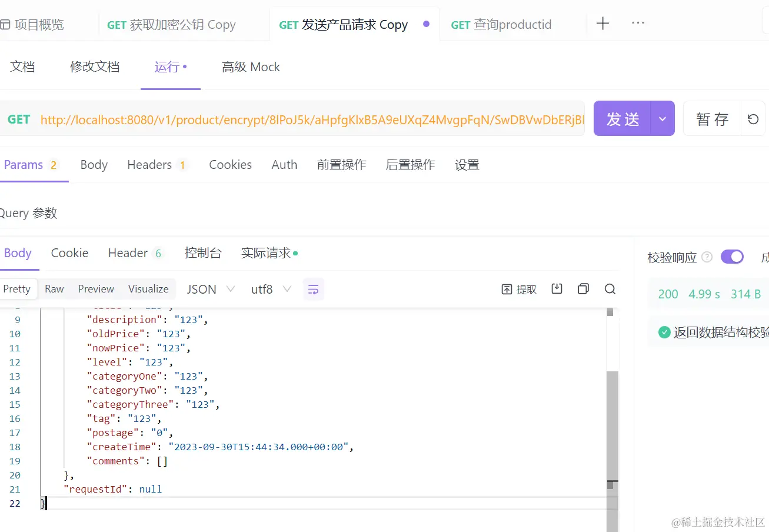This screenshot has width=769, height=532.
Task: Switch to the 获取加密公钥 Copy tab
Action: click(171, 25)
